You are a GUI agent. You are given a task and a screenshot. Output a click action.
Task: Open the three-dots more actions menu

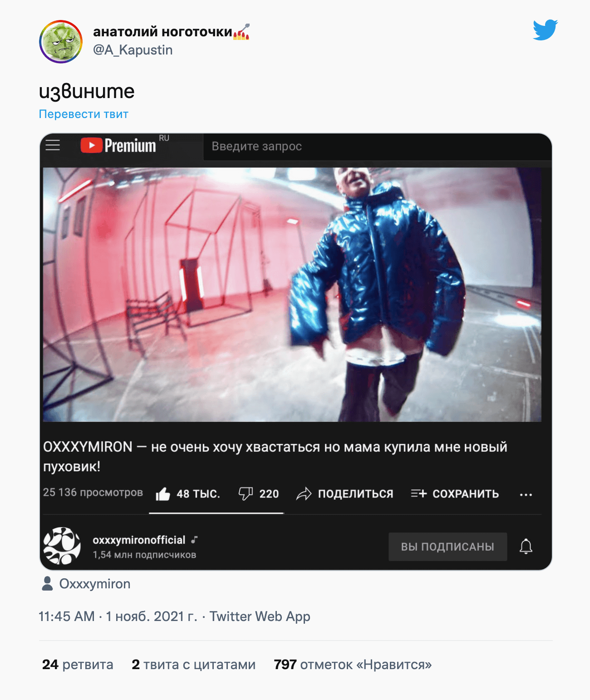(526, 494)
